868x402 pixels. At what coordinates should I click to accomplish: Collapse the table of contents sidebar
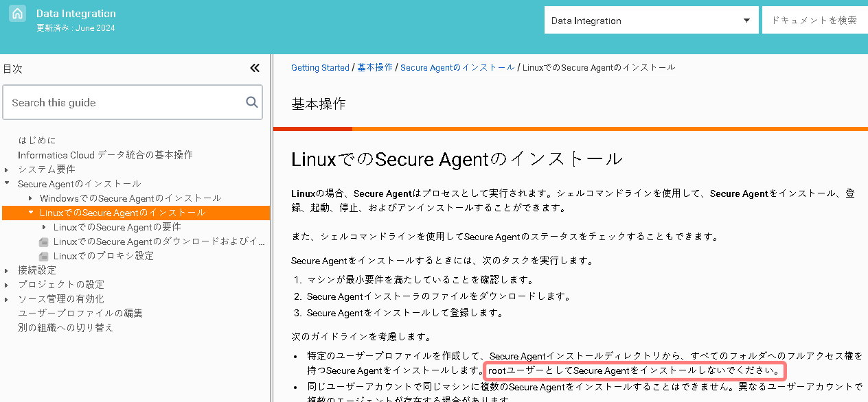pos(255,68)
